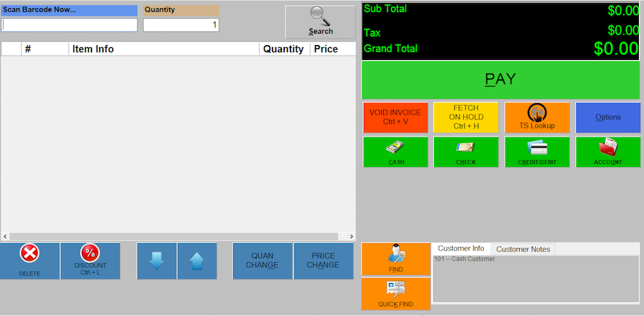Select the Customer Info tab

(460, 249)
